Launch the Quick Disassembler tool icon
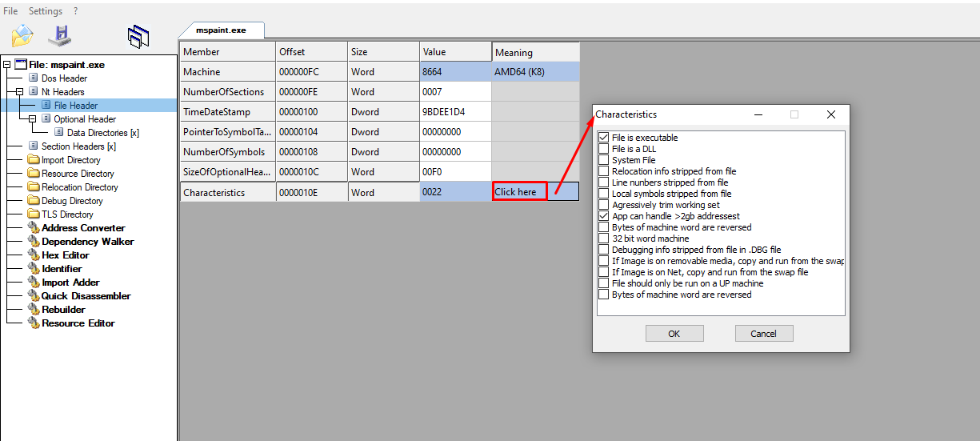 click(34, 296)
